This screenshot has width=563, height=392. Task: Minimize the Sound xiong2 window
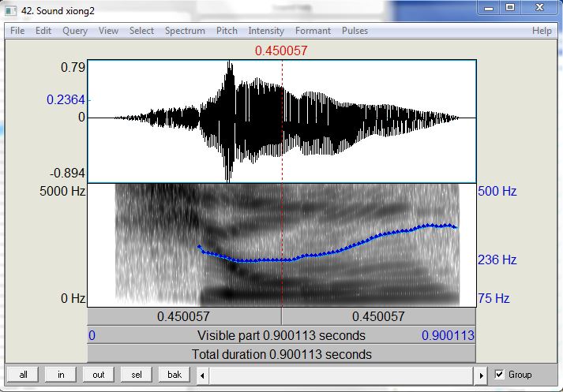click(x=488, y=8)
